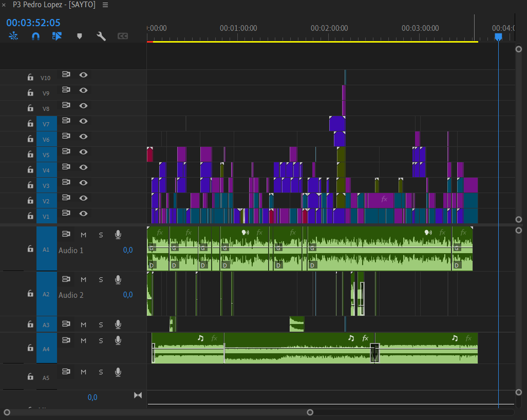527x420 pixels.
Task: Open Timeline display settings wrench
Action: tap(101, 36)
